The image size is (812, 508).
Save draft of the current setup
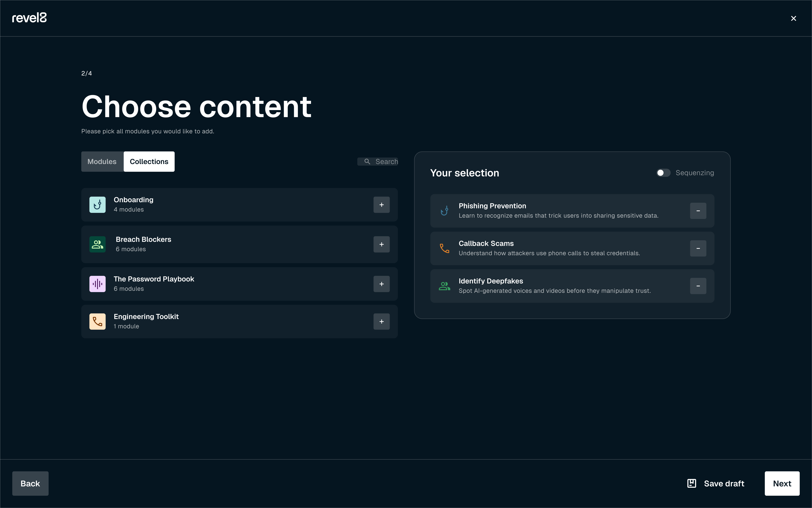click(716, 483)
